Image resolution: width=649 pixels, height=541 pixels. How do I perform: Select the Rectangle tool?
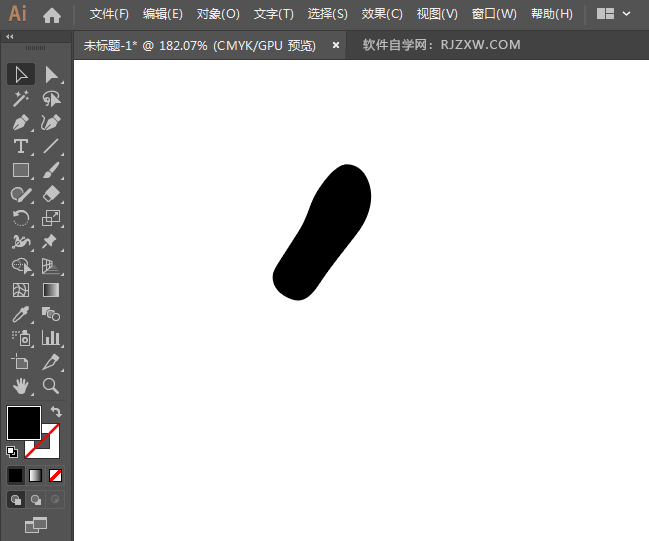coord(21,170)
